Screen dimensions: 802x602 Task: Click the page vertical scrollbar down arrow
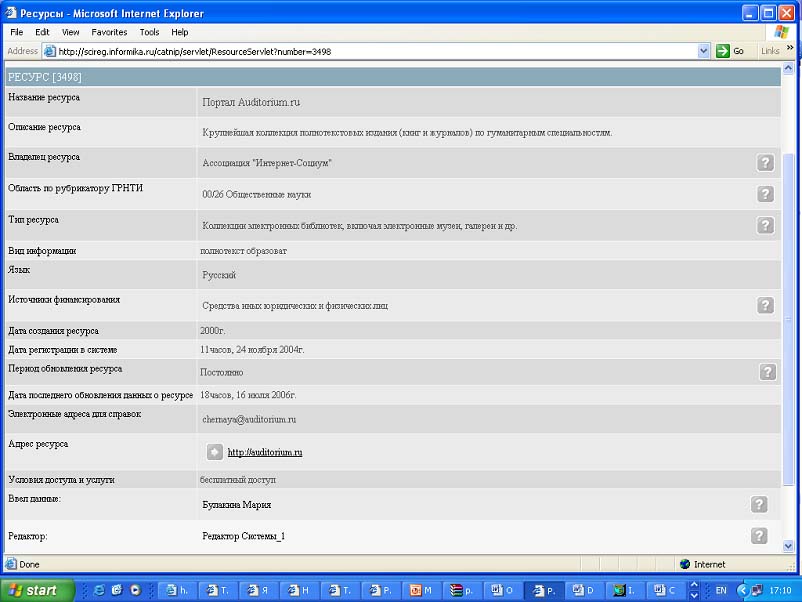click(x=789, y=545)
